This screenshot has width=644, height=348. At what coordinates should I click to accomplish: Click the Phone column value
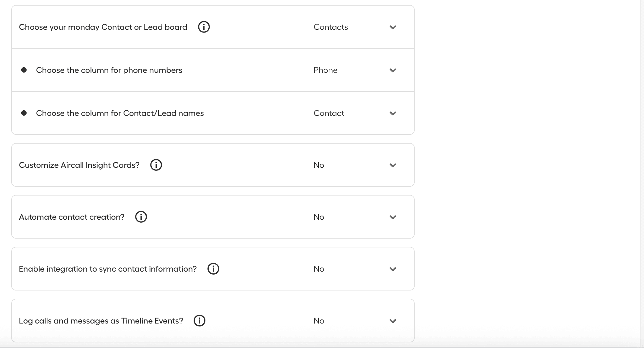tap(325, 70)
